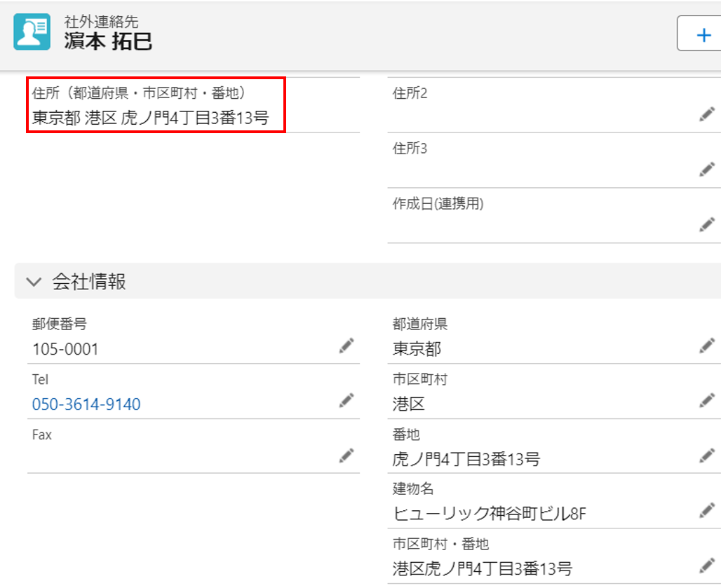Click the 会社情報 section header title
The image size is (721, 588).
89,282
